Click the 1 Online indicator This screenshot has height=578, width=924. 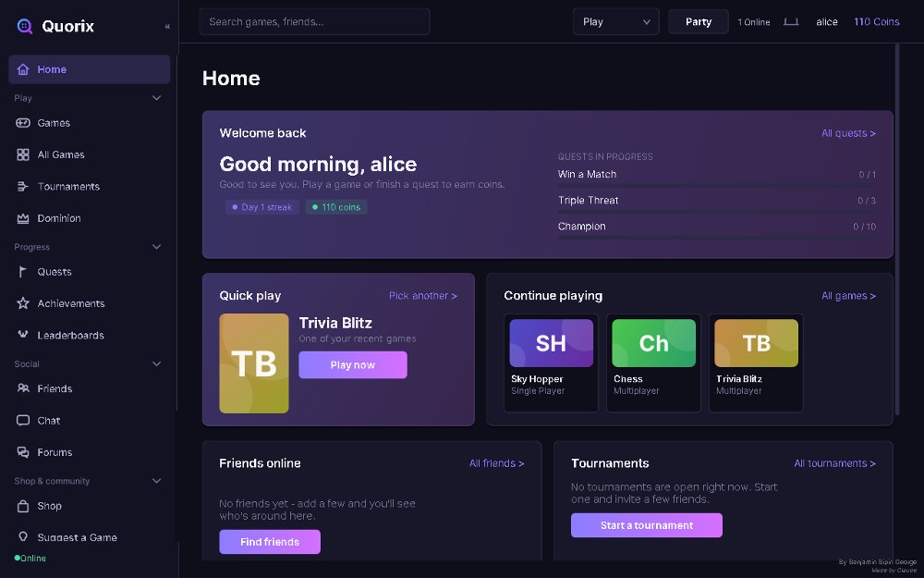click(x=754, y=22)
